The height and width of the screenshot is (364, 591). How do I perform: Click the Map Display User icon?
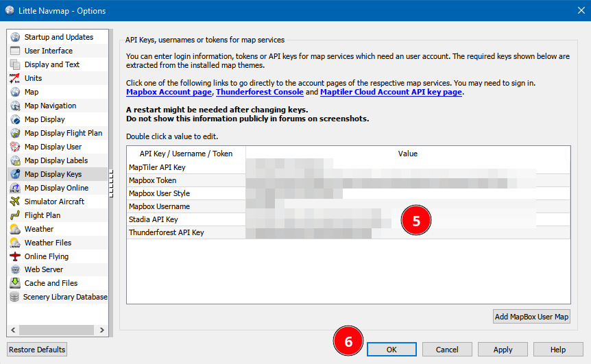pyautogui.click(x=15, y=147)
